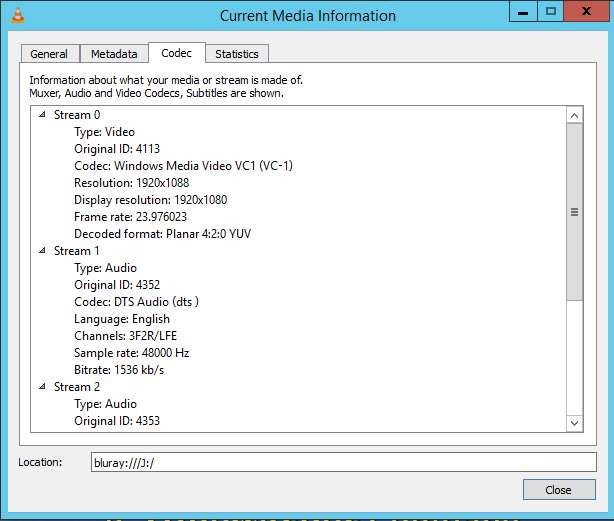Click inside the Location field
614x521 pixels.
tap(344, 462)
